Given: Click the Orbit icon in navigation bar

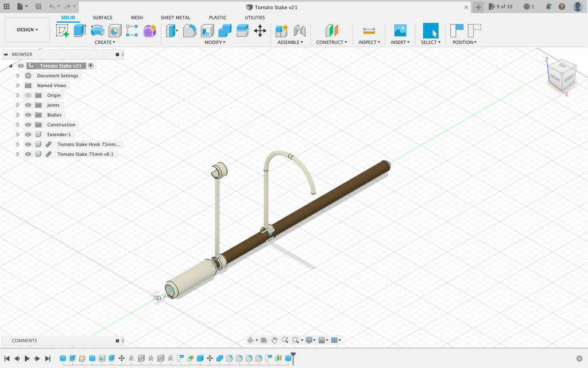Looking at the screenshot, I should point(251,340).
